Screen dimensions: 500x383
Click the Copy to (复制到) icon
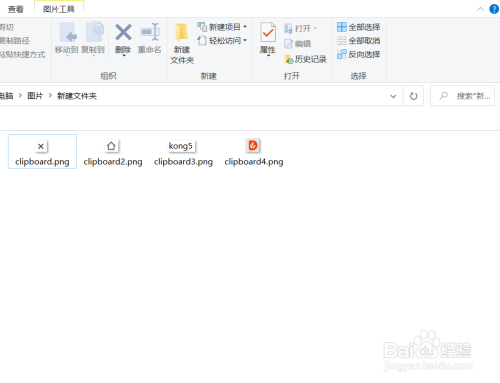[94, 32]
